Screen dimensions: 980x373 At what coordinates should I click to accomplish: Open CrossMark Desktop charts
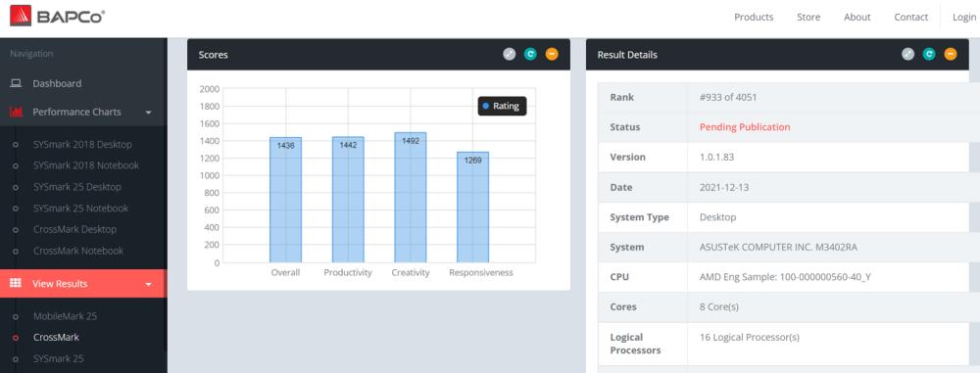click(x=75, y=229)
